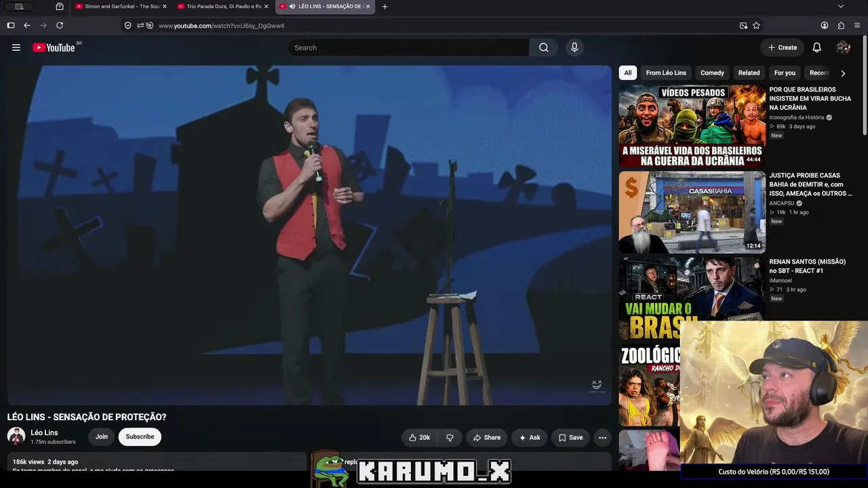Open the ANCAPSU channel link

pos(781,203)
